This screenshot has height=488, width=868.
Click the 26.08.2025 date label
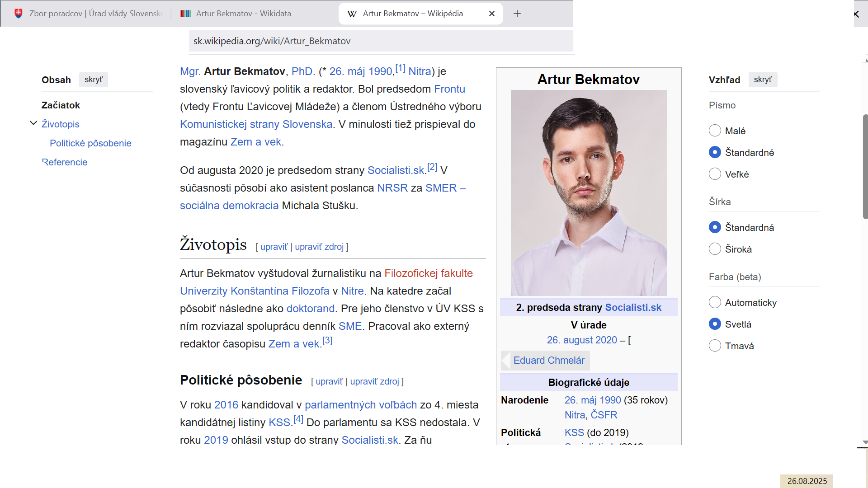(x=807, y=481)
